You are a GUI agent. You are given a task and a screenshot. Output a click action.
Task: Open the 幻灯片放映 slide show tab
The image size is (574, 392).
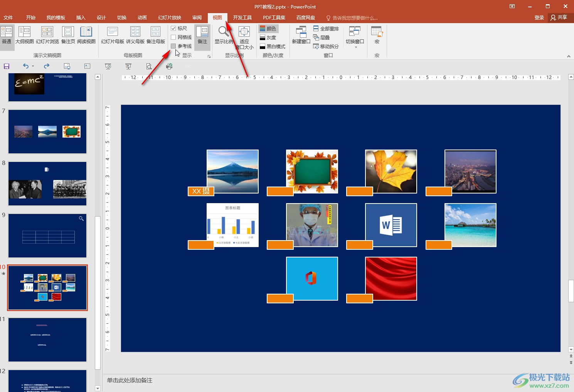(x=170, y=18)
